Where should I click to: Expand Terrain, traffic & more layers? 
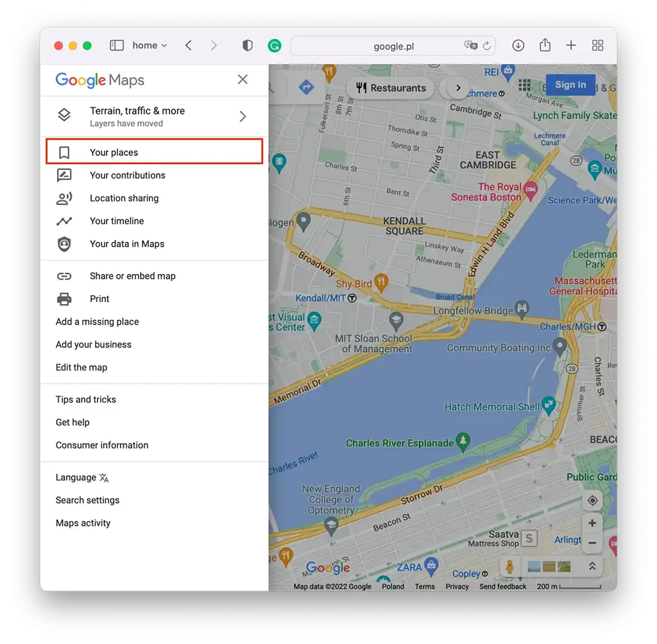243,116
